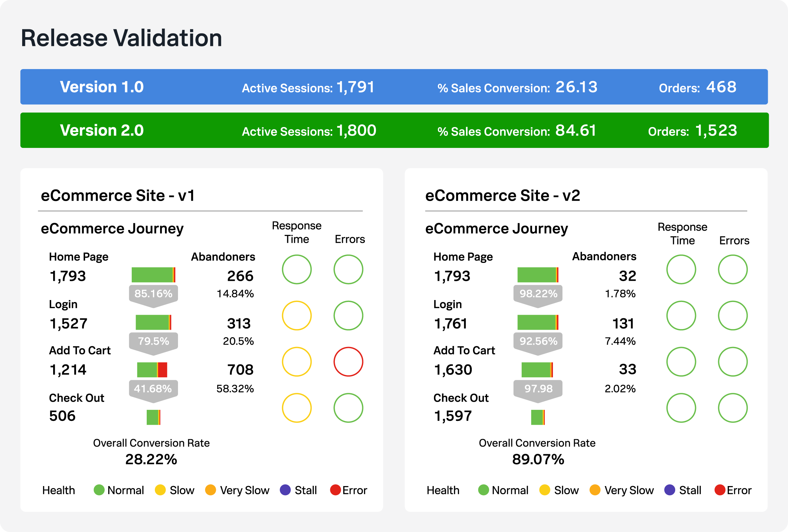Click v2 Check Out response time circle

[681, 408]
